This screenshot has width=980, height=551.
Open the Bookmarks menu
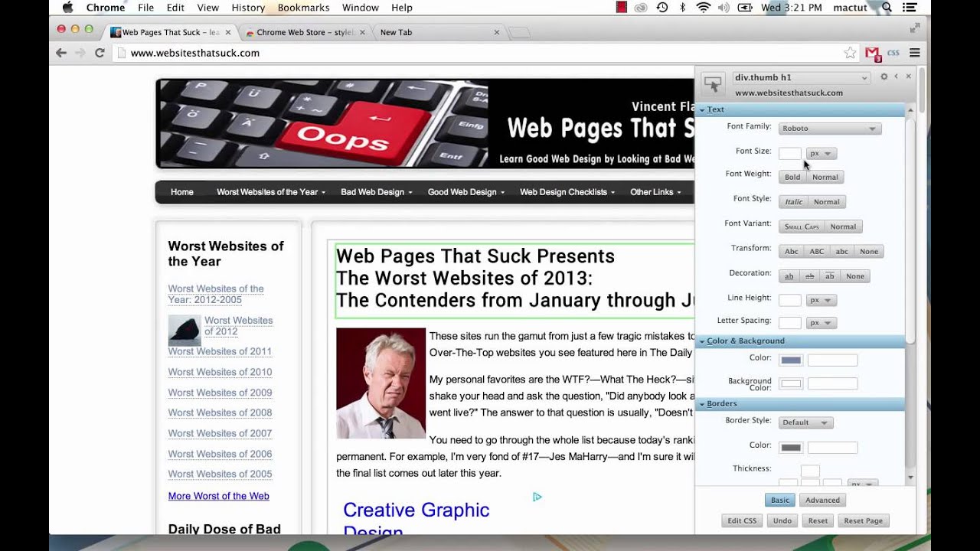click(303, 8)
